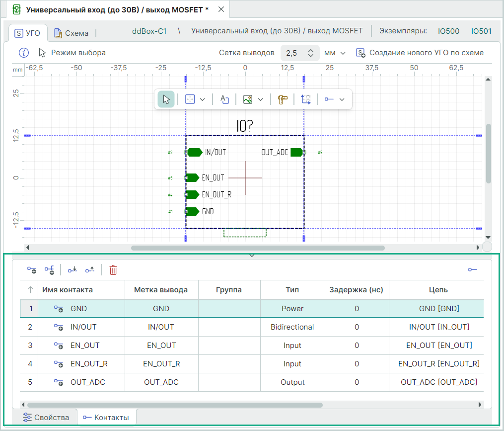Select the ruler measurement tool
504x431 pixels.
click(x=283, y=99)
